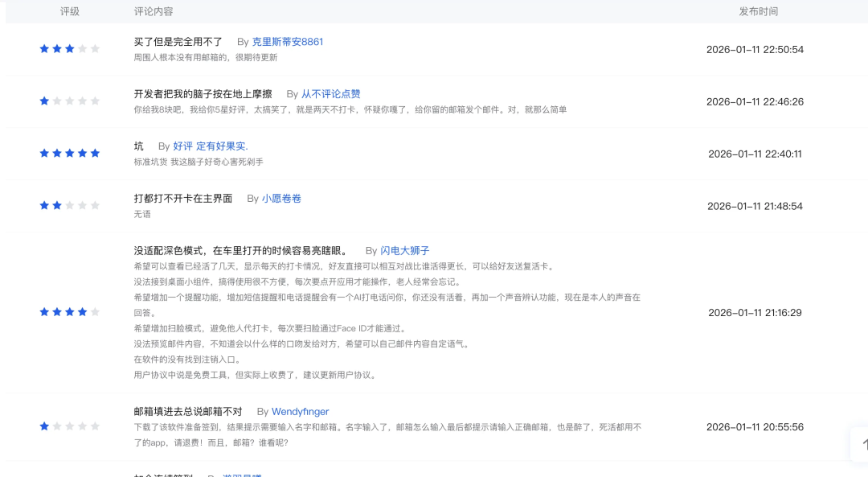Click the review title 邮箱填进去总说邮箱不对

tap(187, 412)
